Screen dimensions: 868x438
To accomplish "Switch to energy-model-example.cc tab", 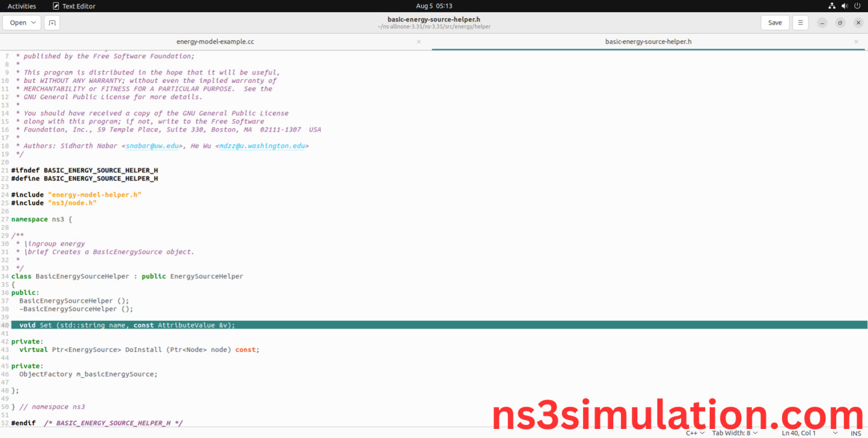I will point(215,41).
